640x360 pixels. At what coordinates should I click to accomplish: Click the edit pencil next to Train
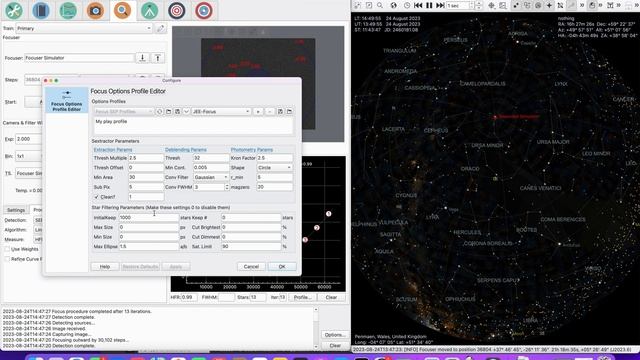pyautogui.click(x=160, y=28)
